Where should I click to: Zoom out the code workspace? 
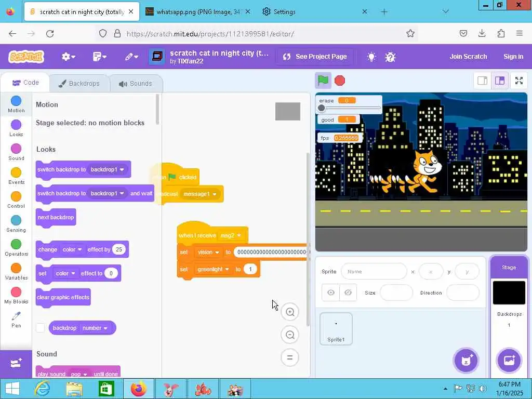(x=290, y=335)
